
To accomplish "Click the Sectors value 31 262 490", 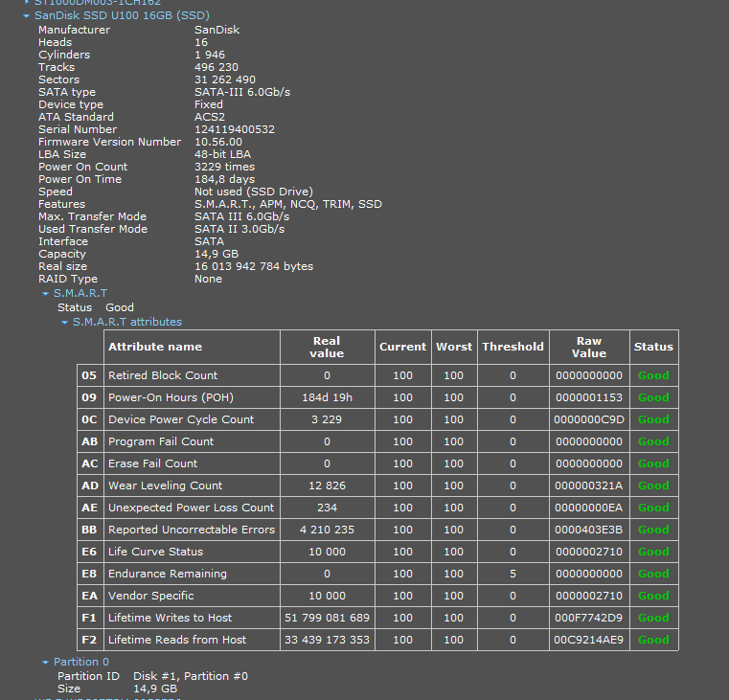I will click(x=225, y=79).
